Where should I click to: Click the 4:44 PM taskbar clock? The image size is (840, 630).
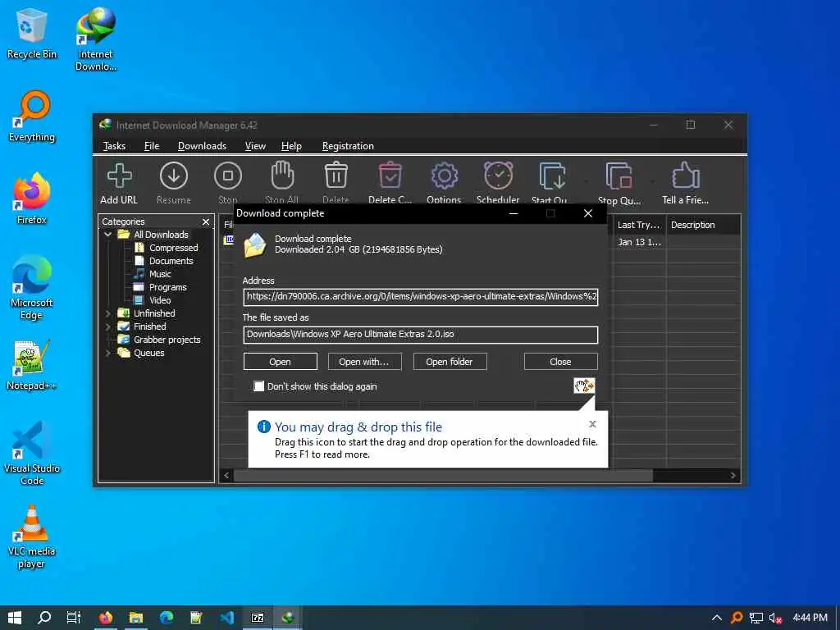810,618
